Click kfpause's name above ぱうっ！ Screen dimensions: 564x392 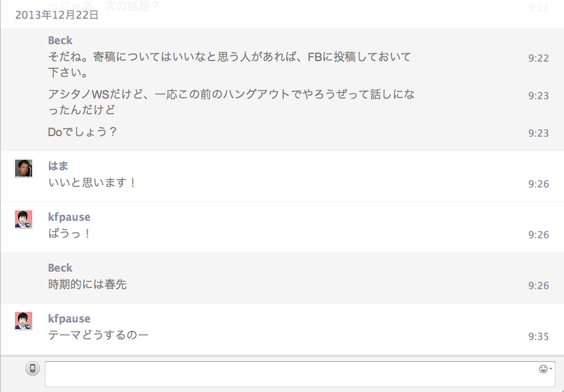click(x=69, y=217)
